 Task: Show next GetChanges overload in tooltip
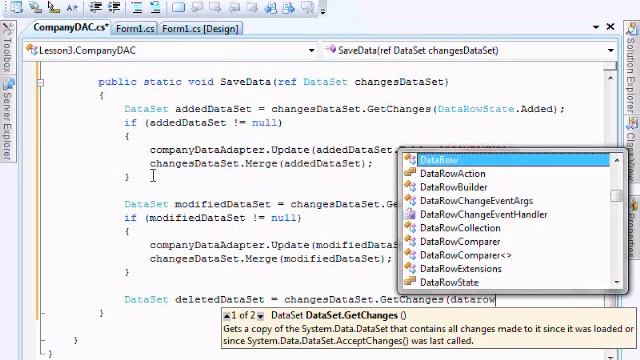[260, 316]
